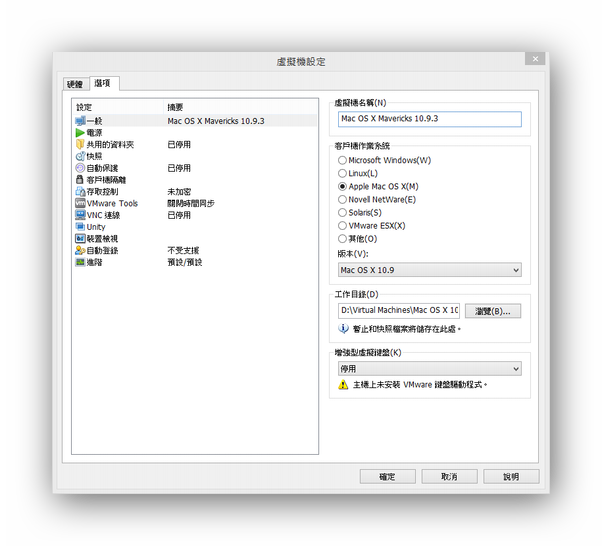This screenshot has width=602, height=546.
Task: Click the 不受支援 summary text
Action: 183,251
